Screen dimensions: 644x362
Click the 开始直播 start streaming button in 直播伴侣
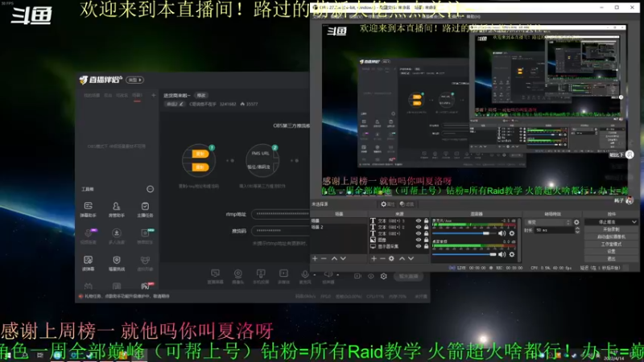(409, 276)
